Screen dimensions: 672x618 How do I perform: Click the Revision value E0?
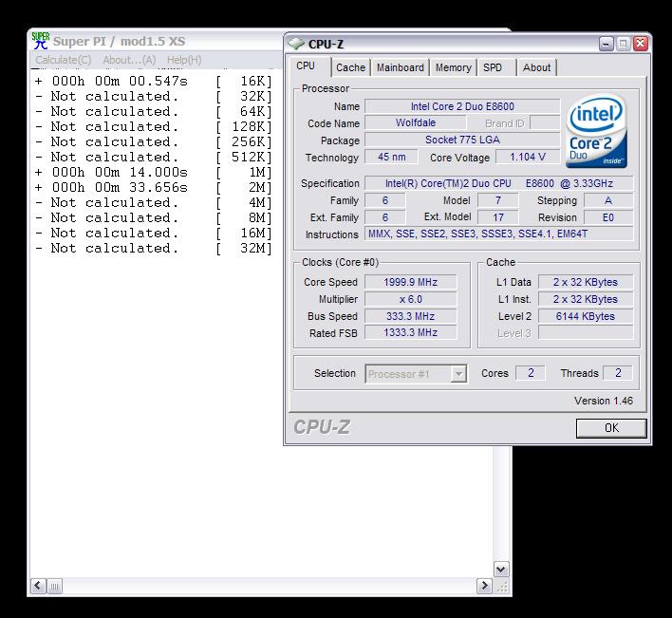point(608,217)
